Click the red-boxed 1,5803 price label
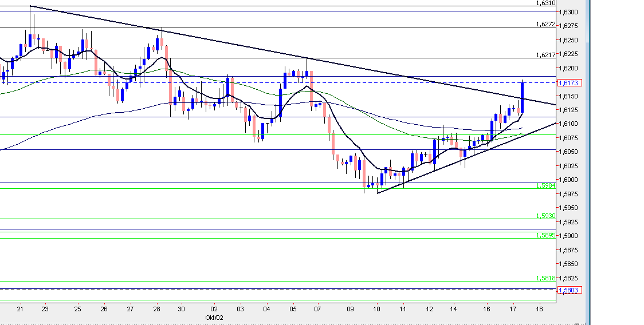Image resolution: width=644 pixels, height=325 pixels. 569,290
